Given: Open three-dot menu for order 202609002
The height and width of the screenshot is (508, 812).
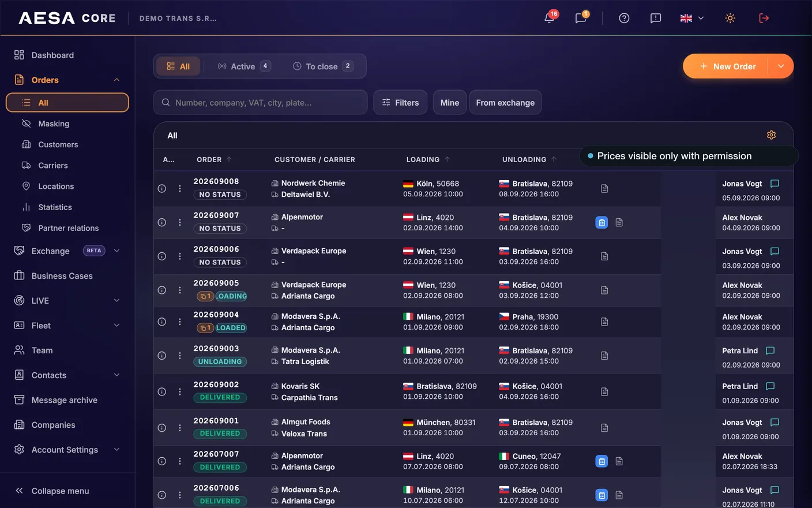Looking at the screenshot, I should (x=180, y=391).
